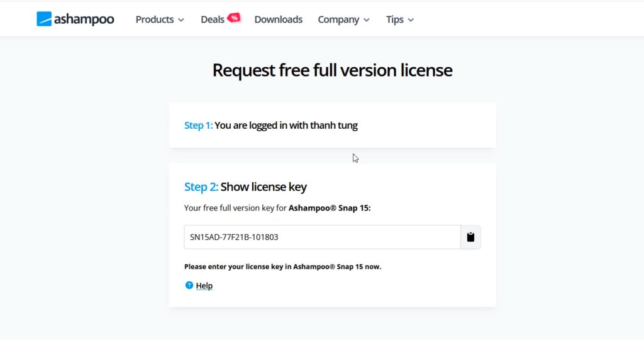Expand the chevron next to Tips
Image resolution: width=644 pixels, height=341 pixels.
[x=411, y=19]
